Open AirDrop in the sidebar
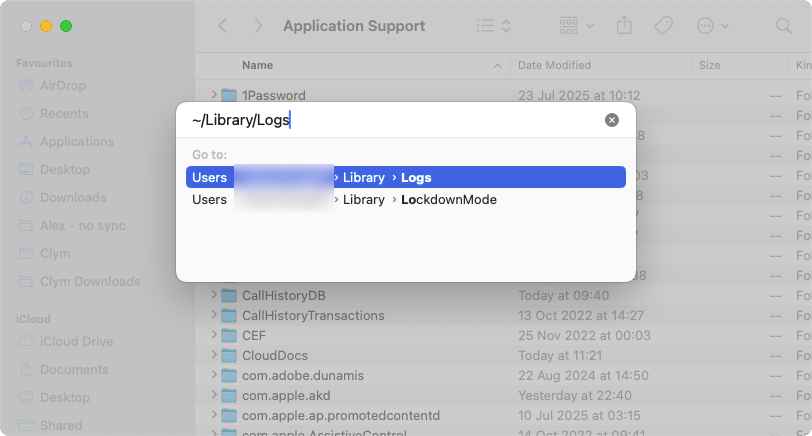This screenshot has width=812, height=436. [63, 85]
